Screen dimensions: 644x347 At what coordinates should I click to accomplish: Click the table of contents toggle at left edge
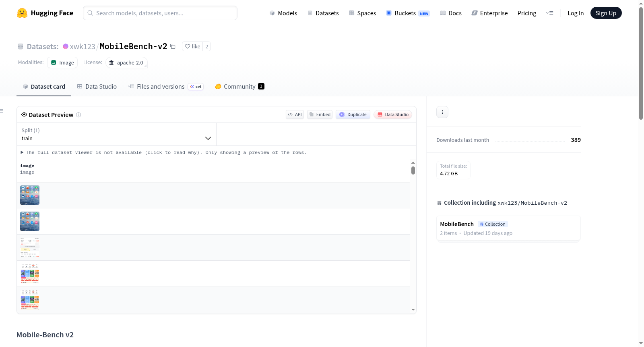point(2,111)
